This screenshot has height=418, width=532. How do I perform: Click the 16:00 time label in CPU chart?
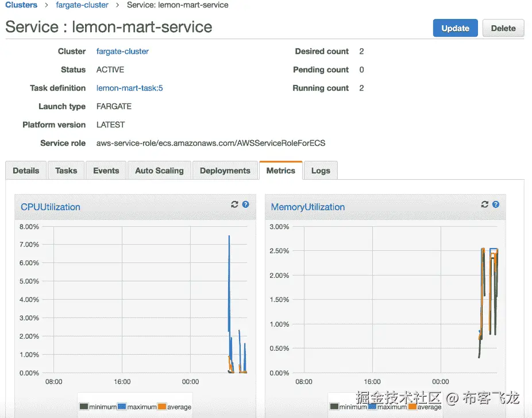122,382
